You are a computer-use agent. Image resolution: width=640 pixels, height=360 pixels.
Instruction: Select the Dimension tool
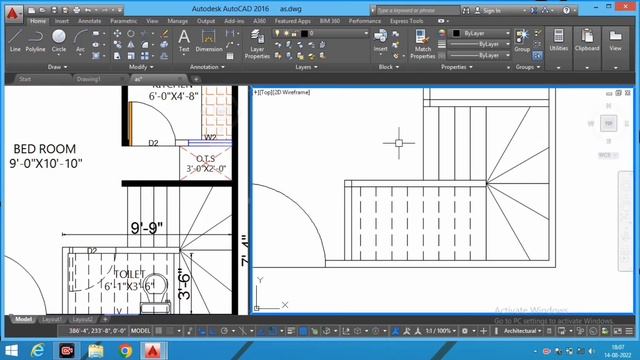point(209,40)
